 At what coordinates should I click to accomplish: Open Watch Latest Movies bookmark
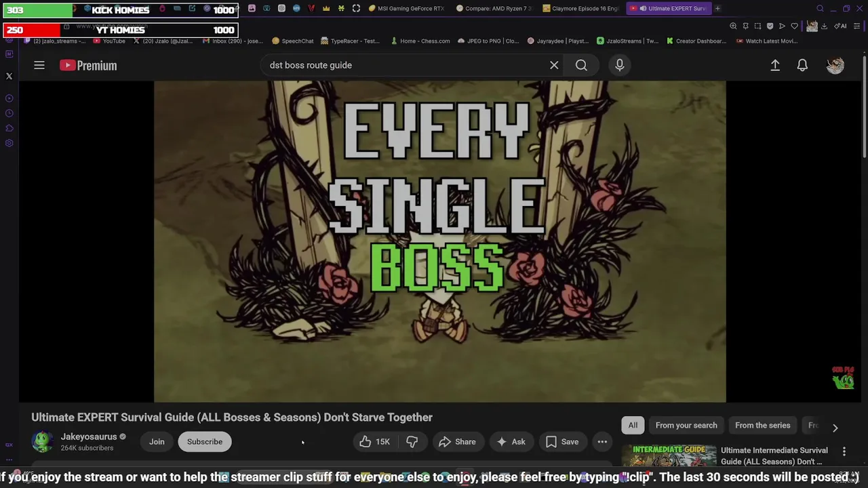point(766,41)
